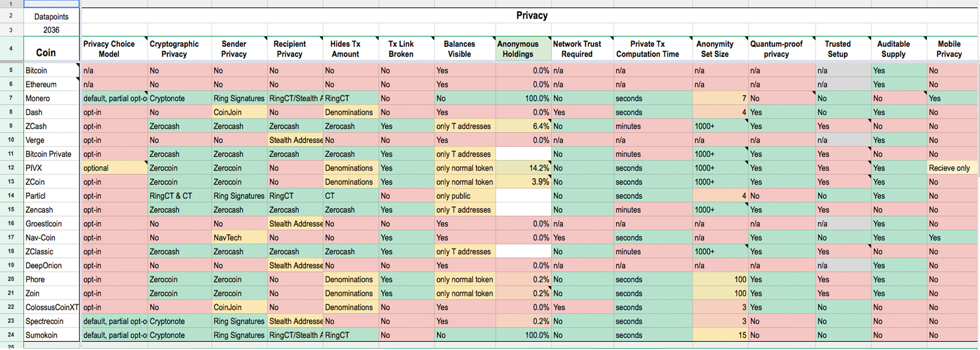Image resolution: width=980 pixels, height=350 pixels.
Task: Select the Phore coin name cell
Action: coord(51,279)
